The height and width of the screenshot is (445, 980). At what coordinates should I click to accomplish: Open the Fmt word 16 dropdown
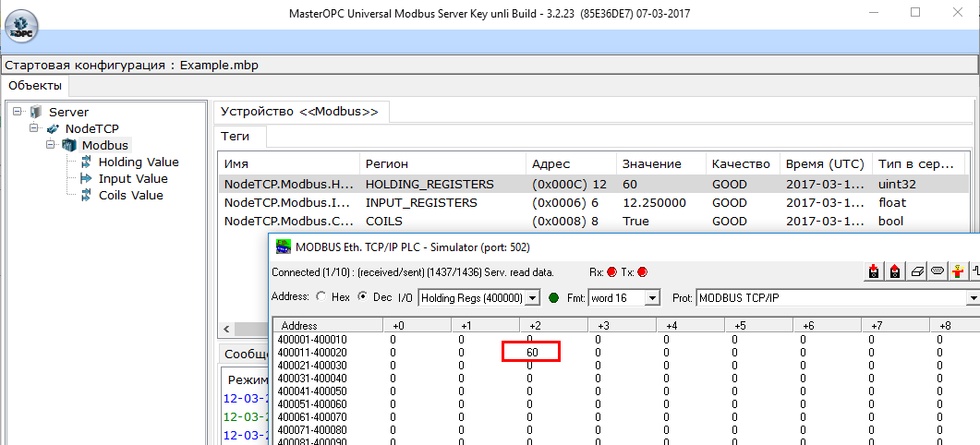click(652, 298)
